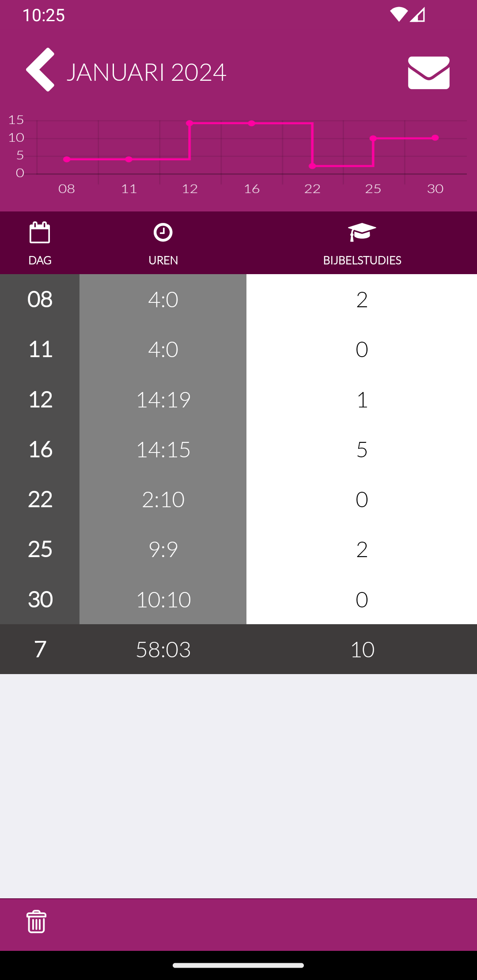477x980 pixels.
Task: Tap the back arrow next to Januari 2024
Action: pos(40,70)
